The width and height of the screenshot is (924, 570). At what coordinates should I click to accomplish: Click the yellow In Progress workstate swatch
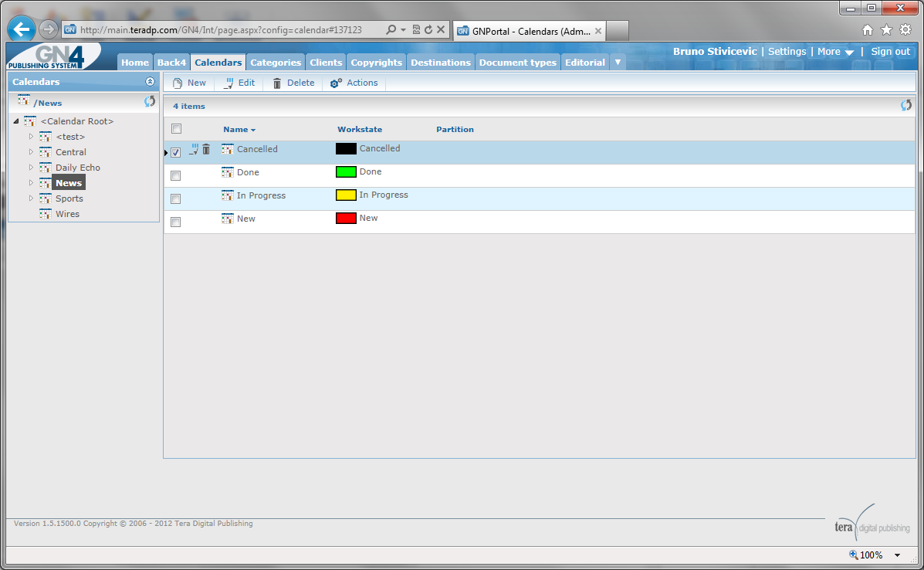(x=346, y=195)
